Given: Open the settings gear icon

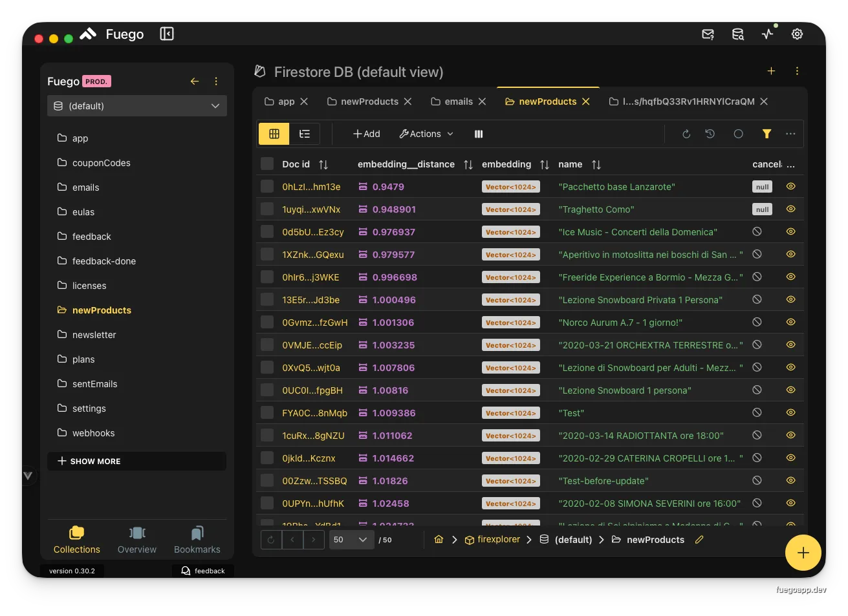Looking at the screenshot, I should pyautogui.click(x=797, y=34).
